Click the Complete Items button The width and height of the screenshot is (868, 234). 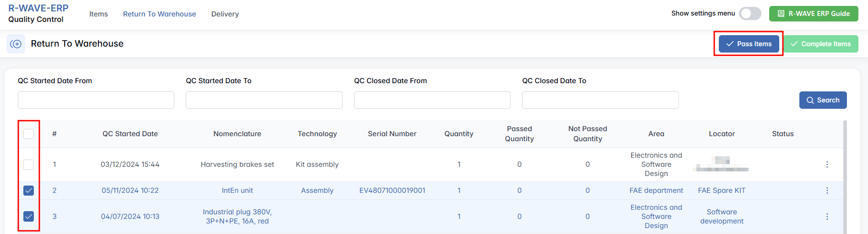tap(821, 44)
